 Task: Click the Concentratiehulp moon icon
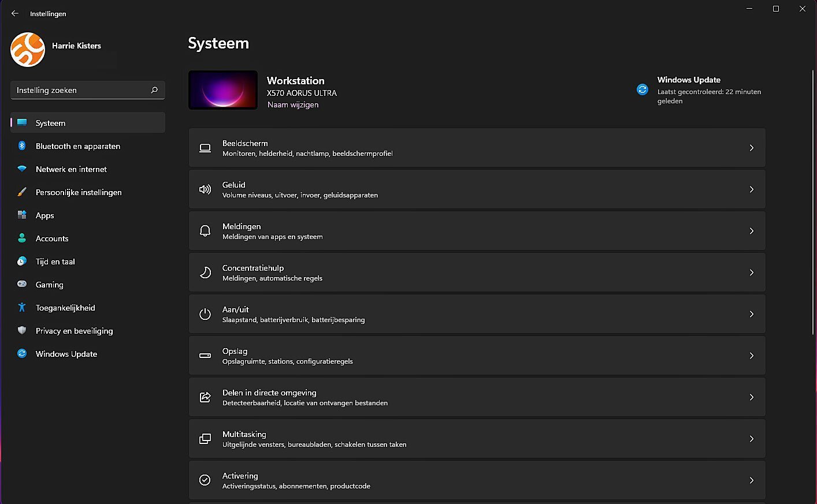pos(205,272)
